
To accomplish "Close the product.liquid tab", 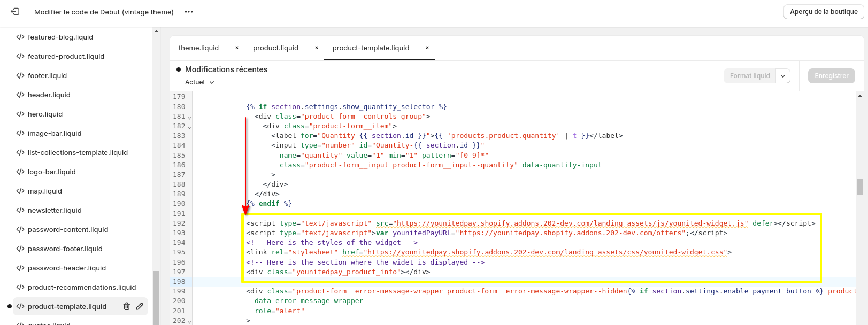I will [x=317, y=48].
